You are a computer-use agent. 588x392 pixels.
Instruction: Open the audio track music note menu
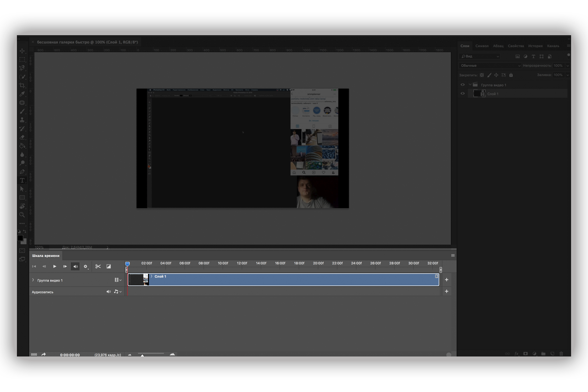pos(117,292)
